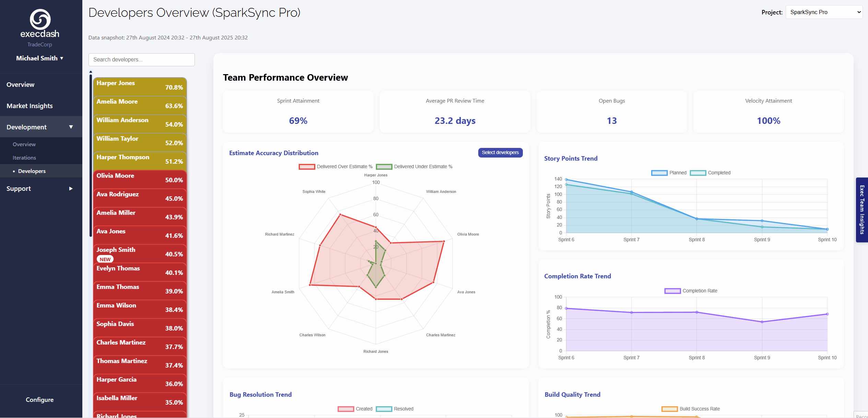Toggle the Created series in Bug Resolution Trend
The height and width of the screenshot is (418, 868).
pyautogui.click(x=355, y=409)
